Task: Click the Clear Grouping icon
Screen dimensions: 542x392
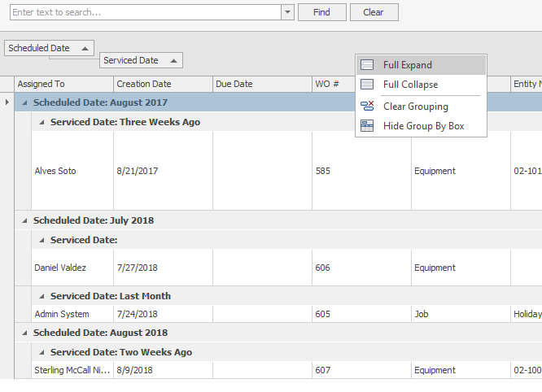Action: point(367,106)
